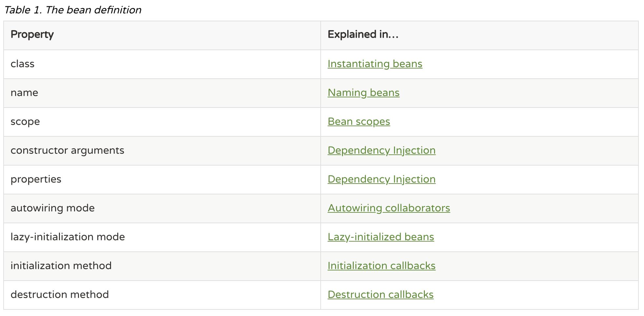Screen dimensions: 644x316
Task: Select the "constructor arguments" cell text
Action: [67, 150]
